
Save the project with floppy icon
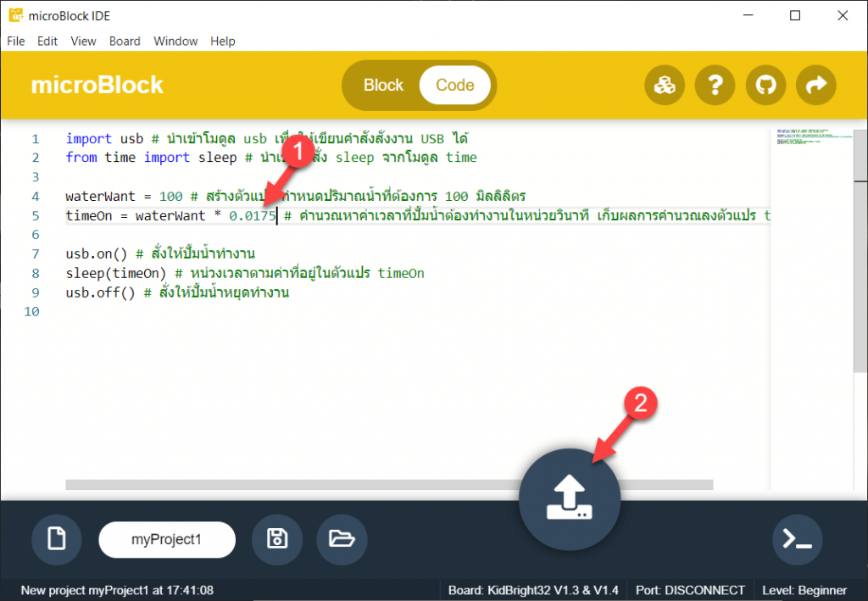click(x=277, y=540)
